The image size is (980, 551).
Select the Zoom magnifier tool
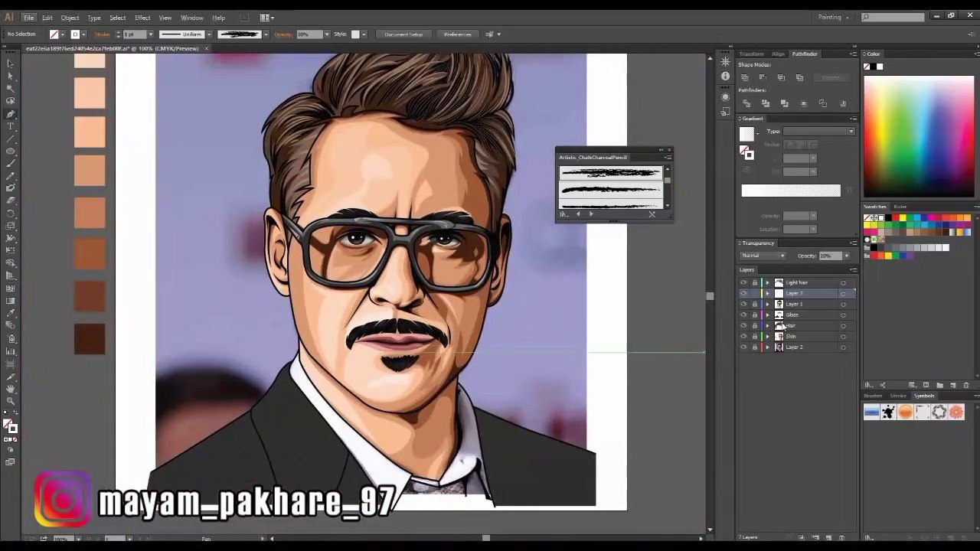coord(11,400)
